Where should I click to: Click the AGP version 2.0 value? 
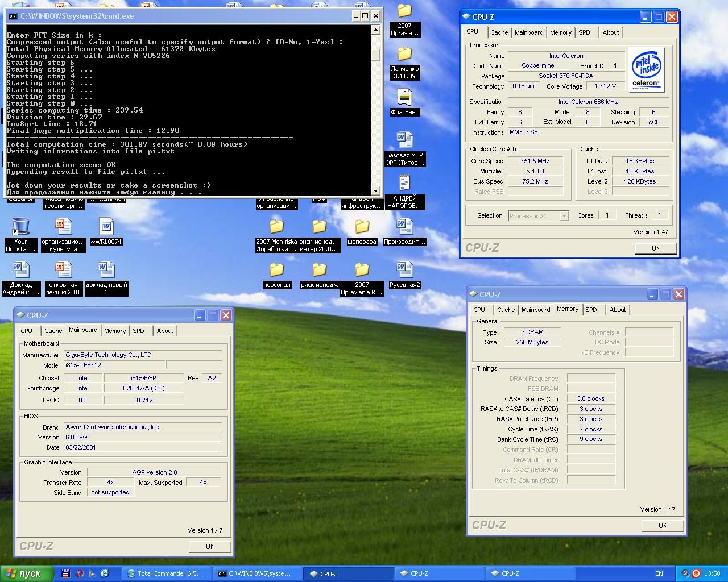coord(154,472)
